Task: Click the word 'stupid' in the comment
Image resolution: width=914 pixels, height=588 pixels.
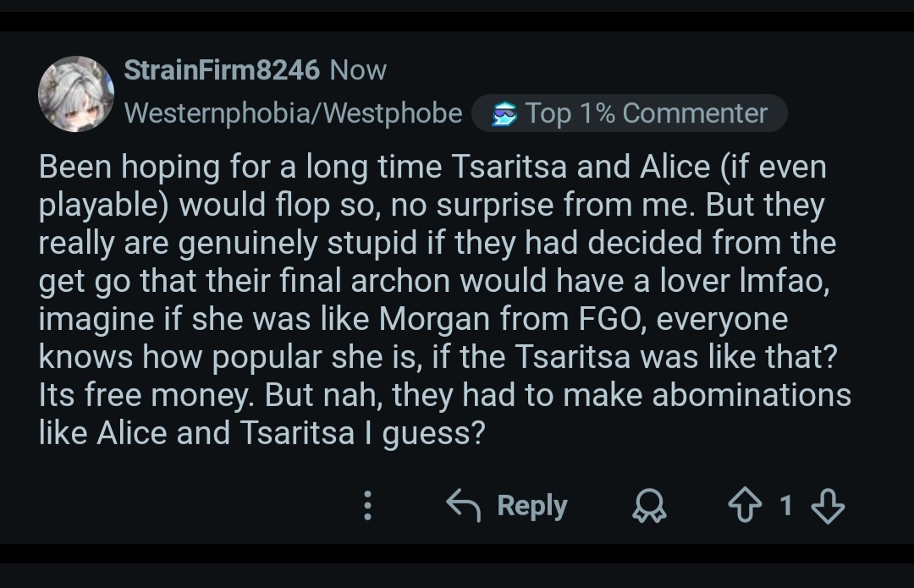Action: coord(372,243)
